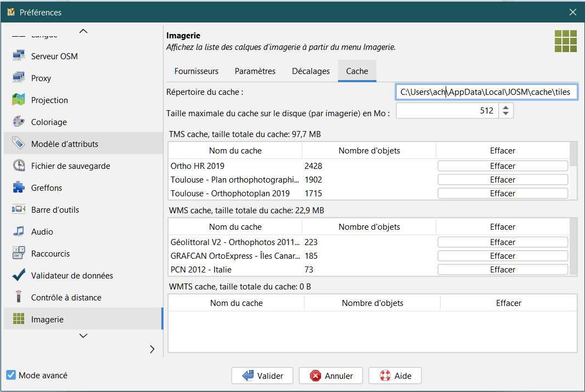
Task: Open the Décalages tab
Action: point(311,71)
